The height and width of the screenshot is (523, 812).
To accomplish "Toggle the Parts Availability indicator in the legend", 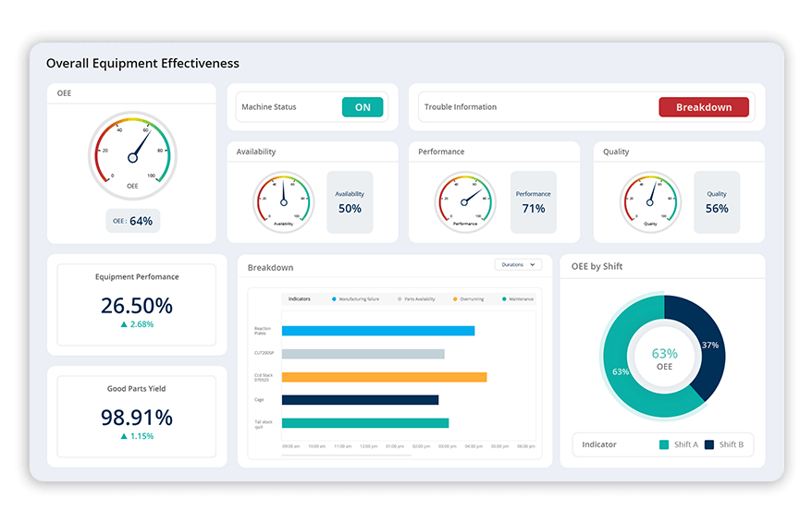I will click(x=400, y=299).
